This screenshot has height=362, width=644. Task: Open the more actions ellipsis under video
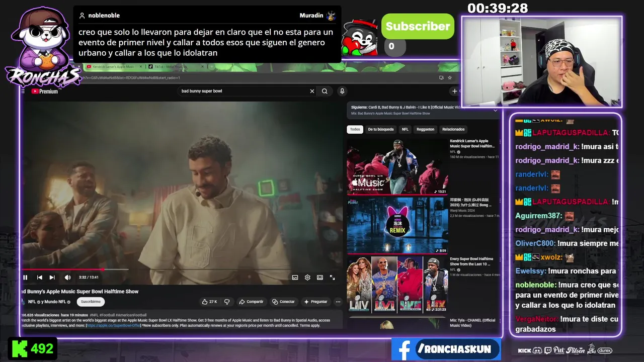pyautogui.click(x=338, y=302)
